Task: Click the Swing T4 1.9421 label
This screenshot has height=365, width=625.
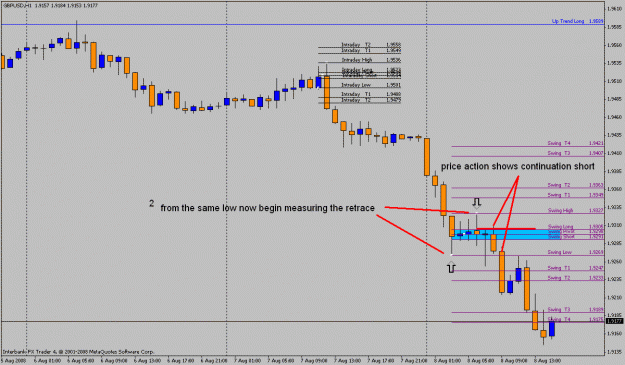Action: [x=575, y=143]
